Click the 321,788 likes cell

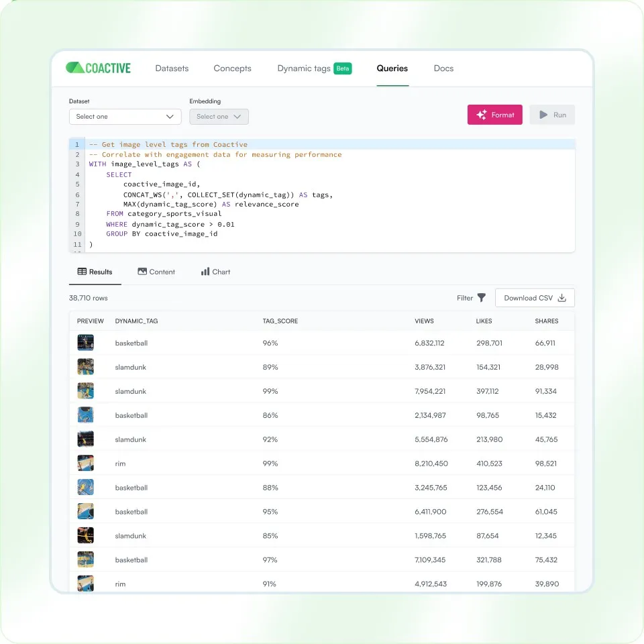489,559
